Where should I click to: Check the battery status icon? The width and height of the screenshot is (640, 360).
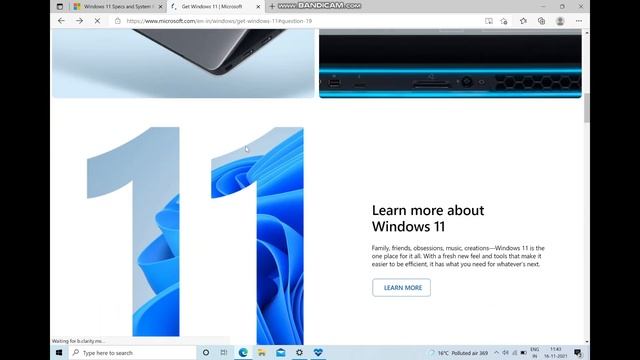(x=523, y=353)
